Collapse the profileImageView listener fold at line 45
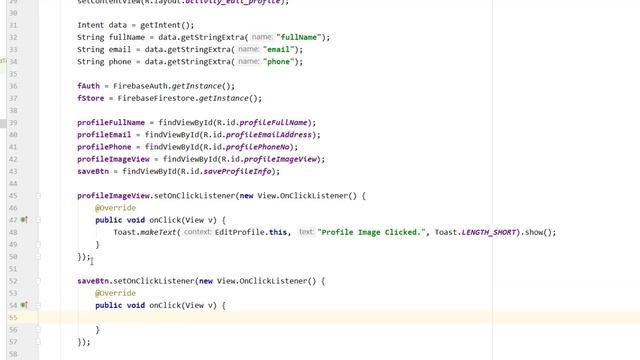Image resolution: width=640 pixels, height=360 pixels. (38, 196)
